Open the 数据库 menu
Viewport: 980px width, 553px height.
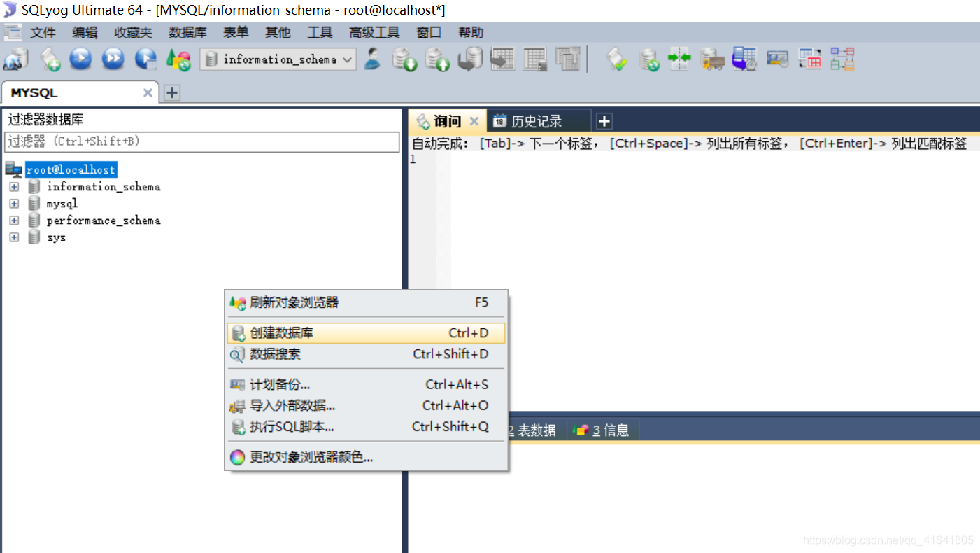coord(187,32)
